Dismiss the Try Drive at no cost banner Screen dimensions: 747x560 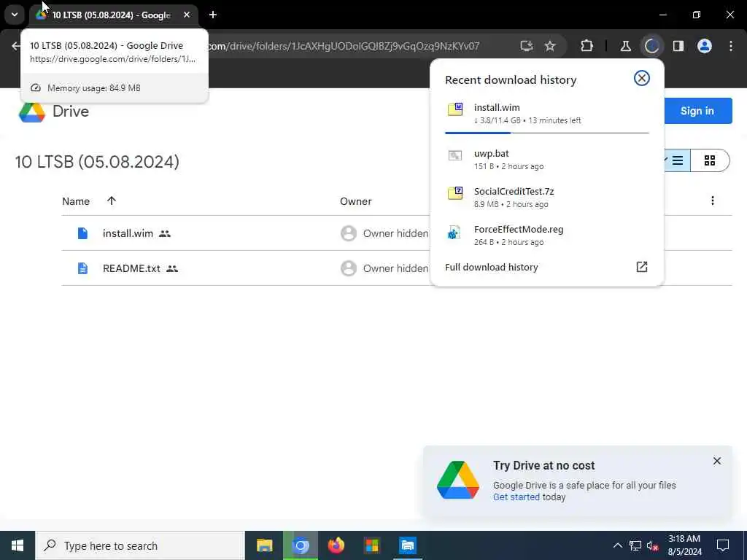[716, 461]
